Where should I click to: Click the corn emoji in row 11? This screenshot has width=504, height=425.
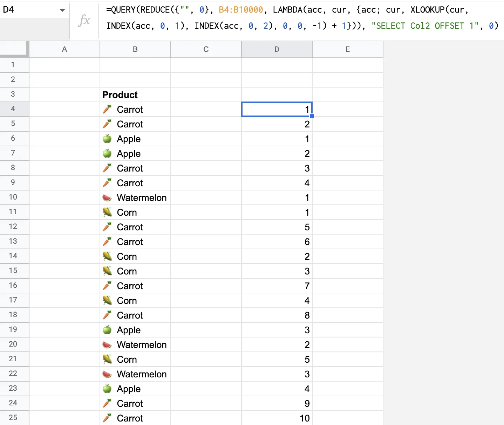[107, 212]
